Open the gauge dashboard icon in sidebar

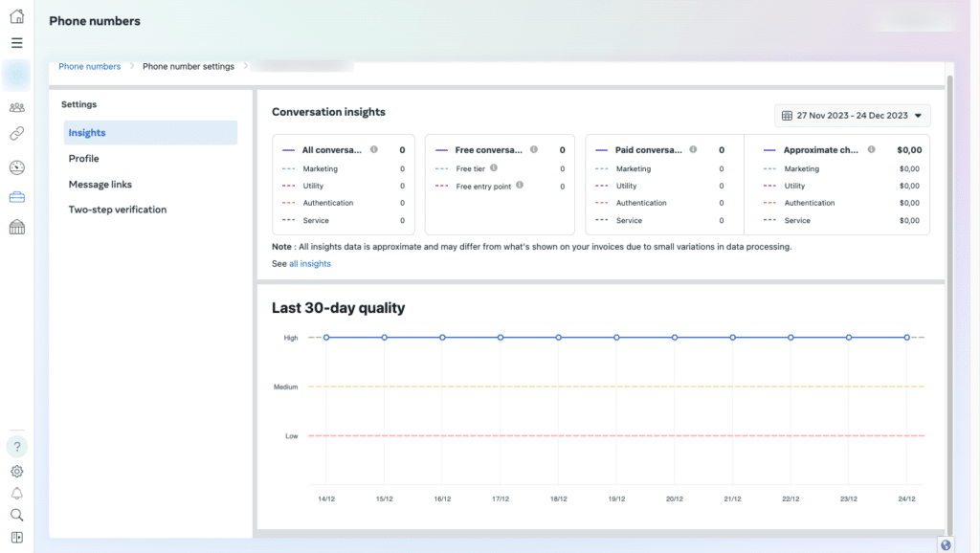(17, 167)
